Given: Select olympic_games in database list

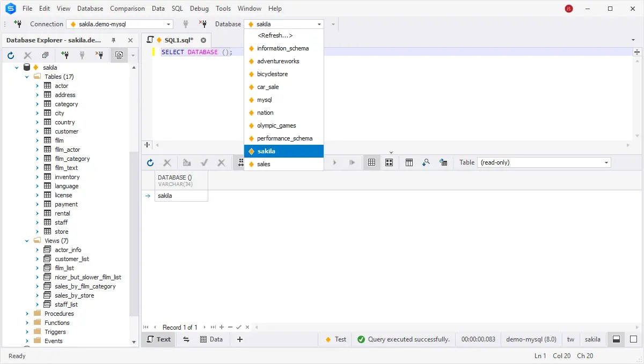Looking at the screenshot, I should coord(284,125).
